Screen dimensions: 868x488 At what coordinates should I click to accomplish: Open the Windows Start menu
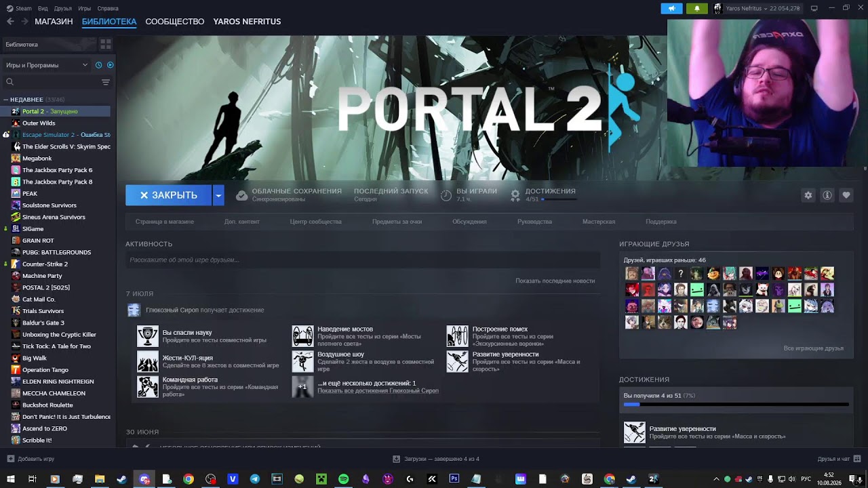pyautogui.click(x=10, y=479)
